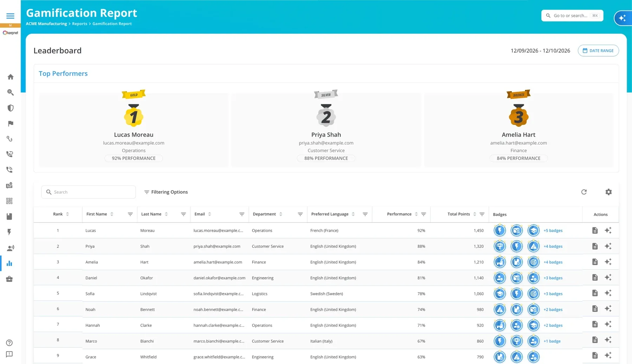The width and height of the screenshot is (632, 364).
Task: Click third badge icon in Daniel row
Action: pos(533,278)
